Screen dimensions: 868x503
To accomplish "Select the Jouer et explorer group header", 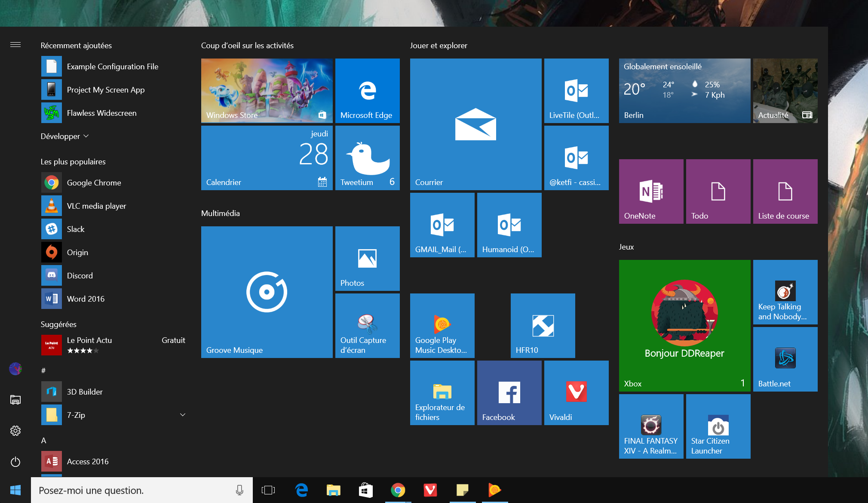I will click(439, 46).
